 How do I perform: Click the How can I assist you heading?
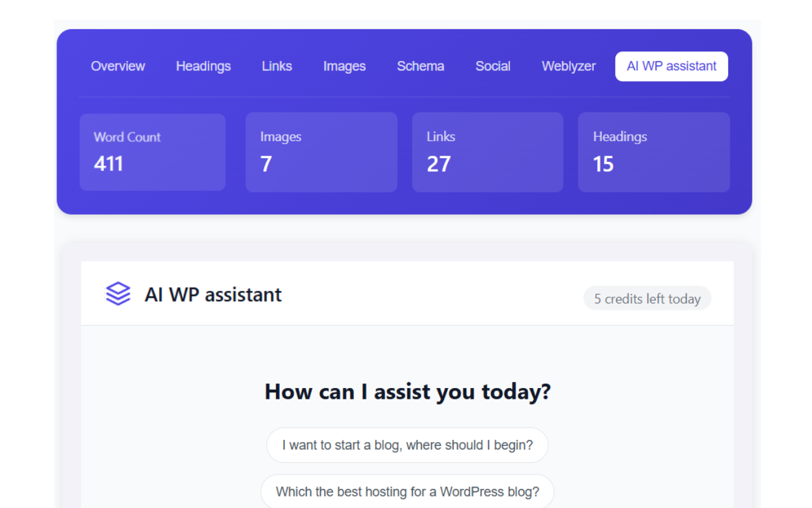point(407,391)
